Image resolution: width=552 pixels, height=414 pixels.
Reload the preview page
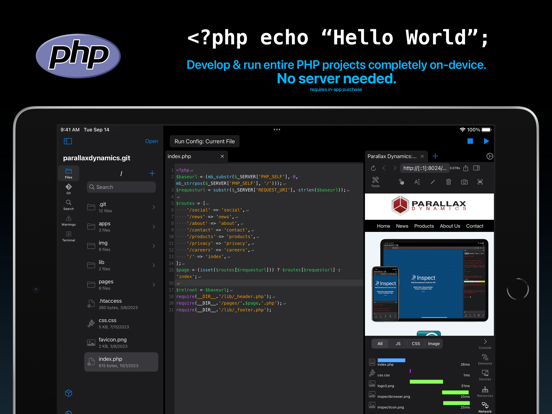[373, 168]
